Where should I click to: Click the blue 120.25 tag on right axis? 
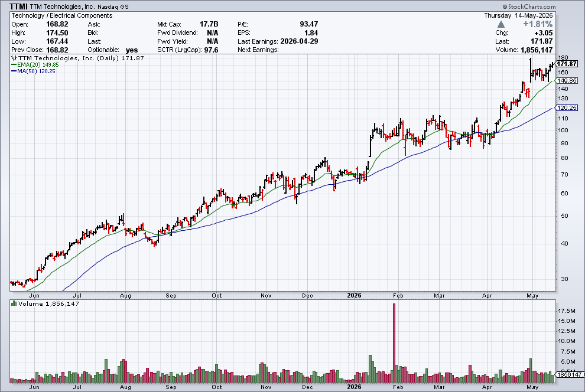coord(567,107)
